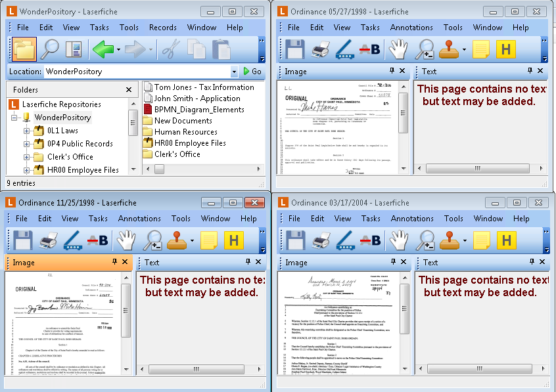Select HR00 Employee Files in Folders tree
Viewport: 556px width, 392px height.
click(83, 170)
